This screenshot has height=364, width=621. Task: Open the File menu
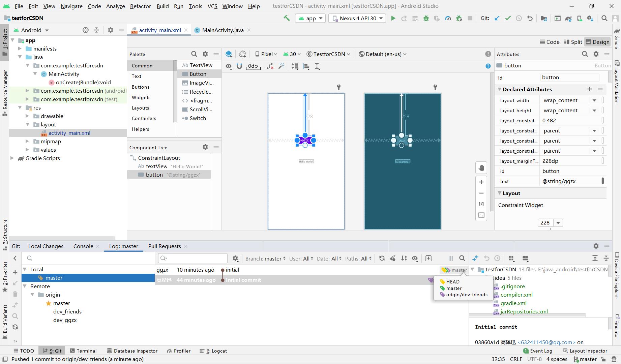pyautogui.click(x=19, y=6)
